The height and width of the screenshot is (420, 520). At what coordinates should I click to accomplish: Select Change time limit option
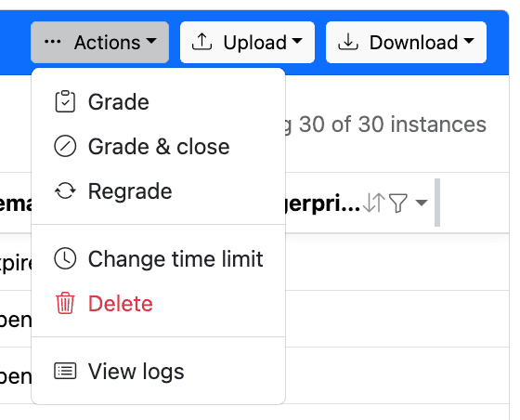[158, 258]
